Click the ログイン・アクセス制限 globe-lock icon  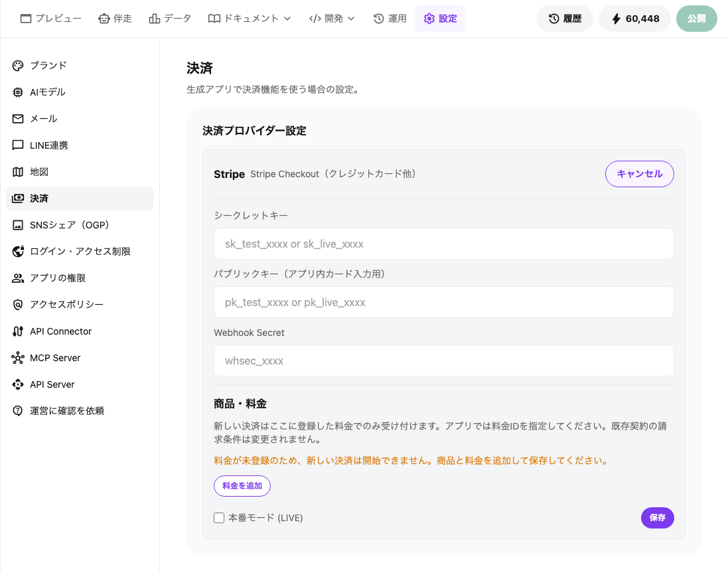pos(18,252)
